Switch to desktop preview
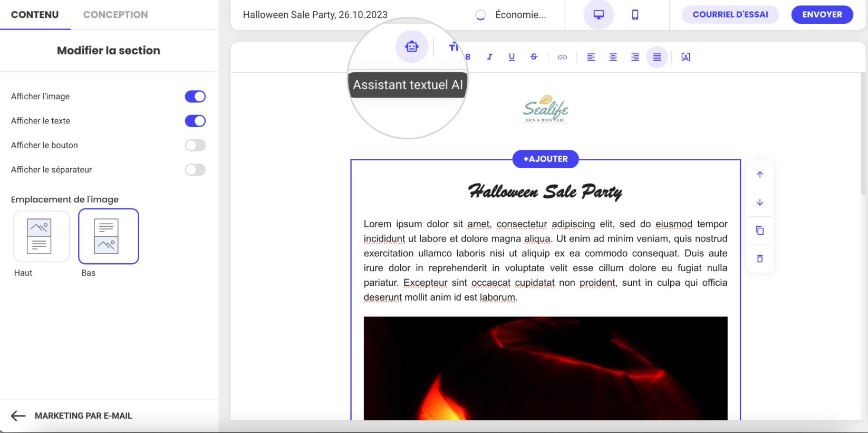Screen dimensions: 868x433 point(599,15)
